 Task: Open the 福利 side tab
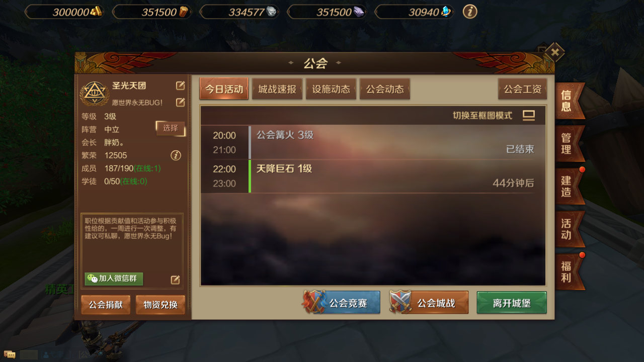click(569, 272)
